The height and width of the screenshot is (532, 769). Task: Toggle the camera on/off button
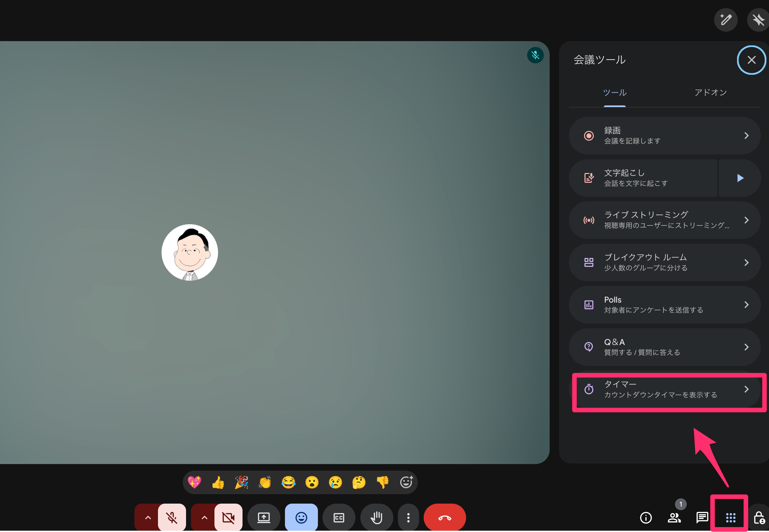click(x=228, y=518)
